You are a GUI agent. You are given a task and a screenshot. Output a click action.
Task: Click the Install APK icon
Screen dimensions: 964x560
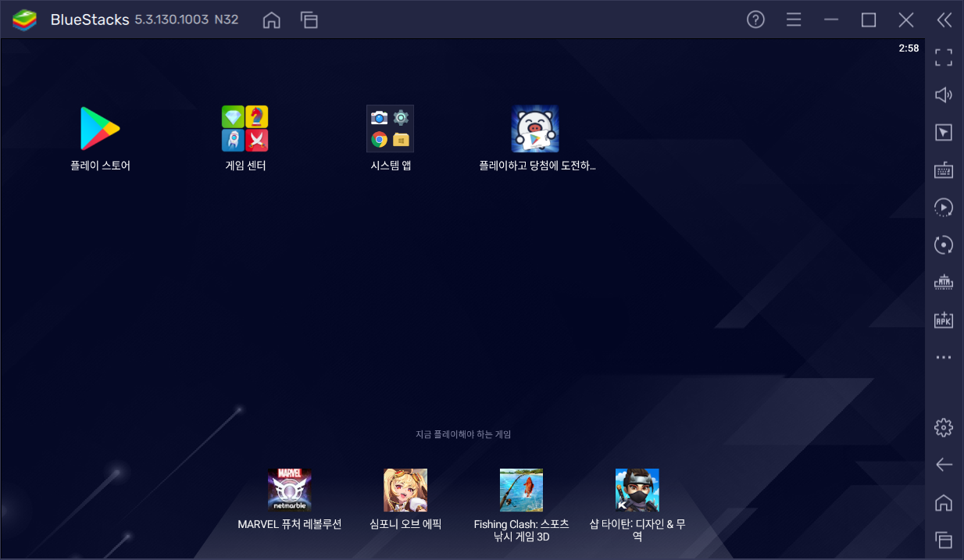944,319
